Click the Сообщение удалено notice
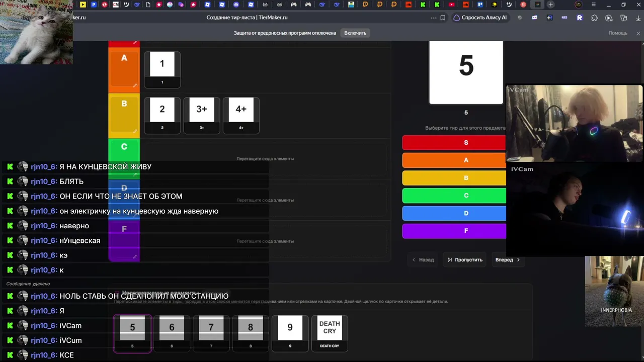 28,284
